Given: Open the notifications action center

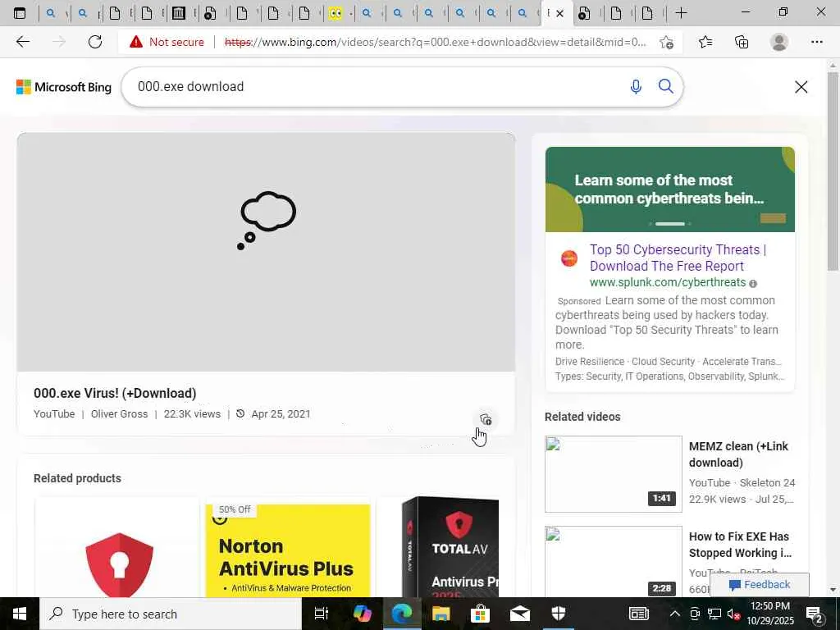Looking at the screenshot, I should (815, 614).
